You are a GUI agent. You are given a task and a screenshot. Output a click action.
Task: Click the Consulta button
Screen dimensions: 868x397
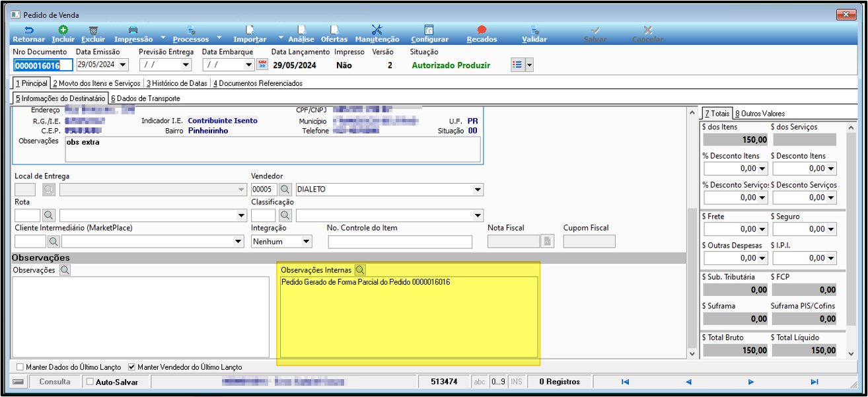tap(55, 381)
